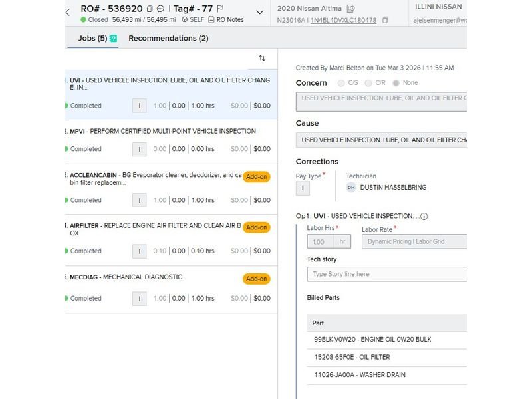The image size is (532, 399).
Task: Switch to the Jobs (5) tab
Action: 93,39
